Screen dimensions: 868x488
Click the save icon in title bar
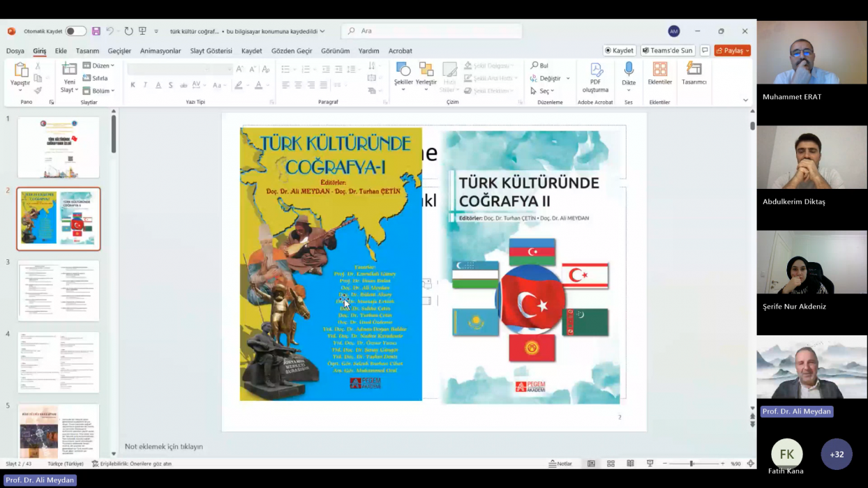point(96,31)
